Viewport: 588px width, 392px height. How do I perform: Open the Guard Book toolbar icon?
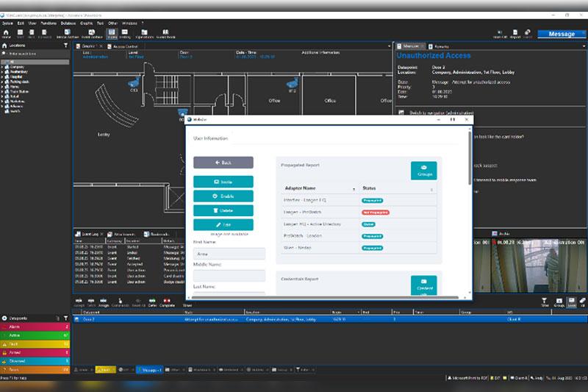click(x=165, y=33)
